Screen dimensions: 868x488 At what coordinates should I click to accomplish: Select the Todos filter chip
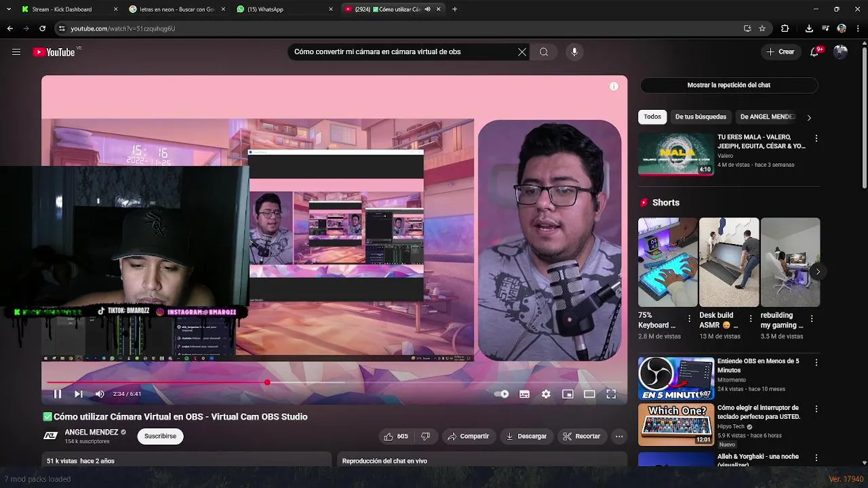tap(652, 117)
